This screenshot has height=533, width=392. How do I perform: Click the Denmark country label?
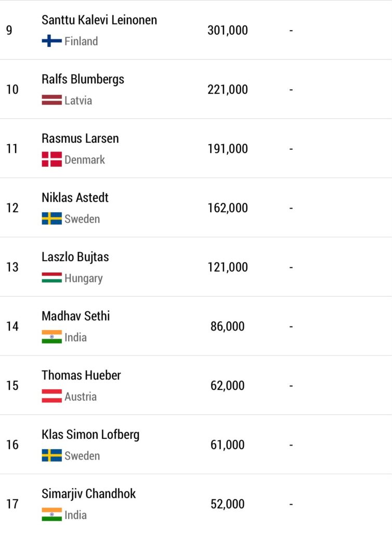(x=85, y=160)
